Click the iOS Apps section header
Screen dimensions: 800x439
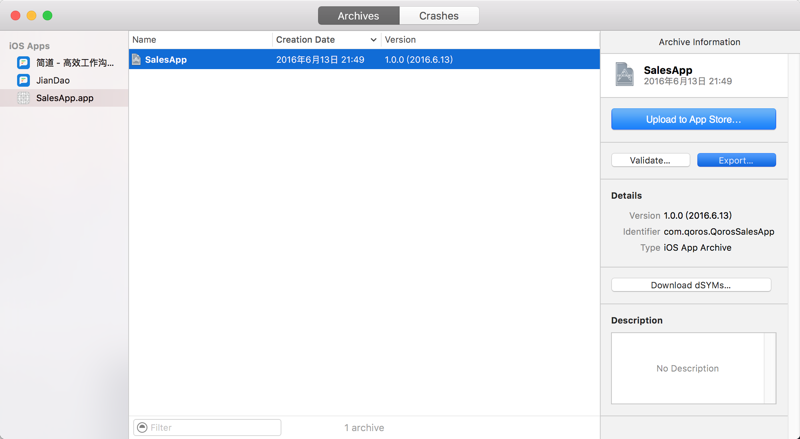click(x=29, y=46)
